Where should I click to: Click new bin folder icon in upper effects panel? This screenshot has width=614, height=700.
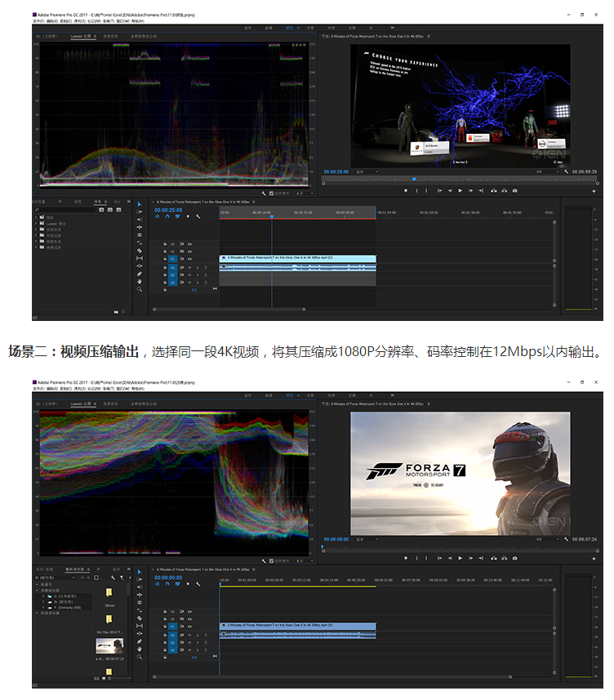click(116, 311)
